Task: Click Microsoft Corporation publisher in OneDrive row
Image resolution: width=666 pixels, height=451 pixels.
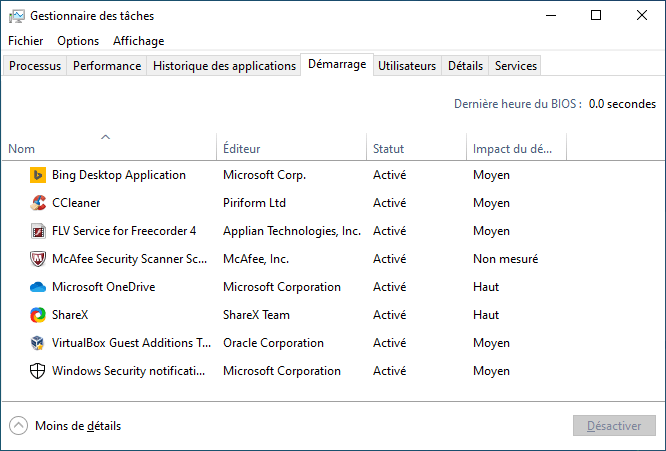Action: click(282, 287)
